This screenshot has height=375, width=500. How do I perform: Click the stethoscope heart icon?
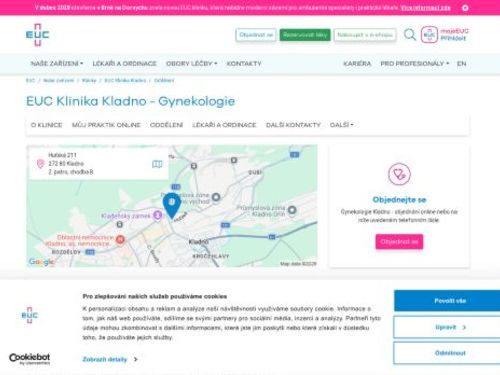click(399, 174)
